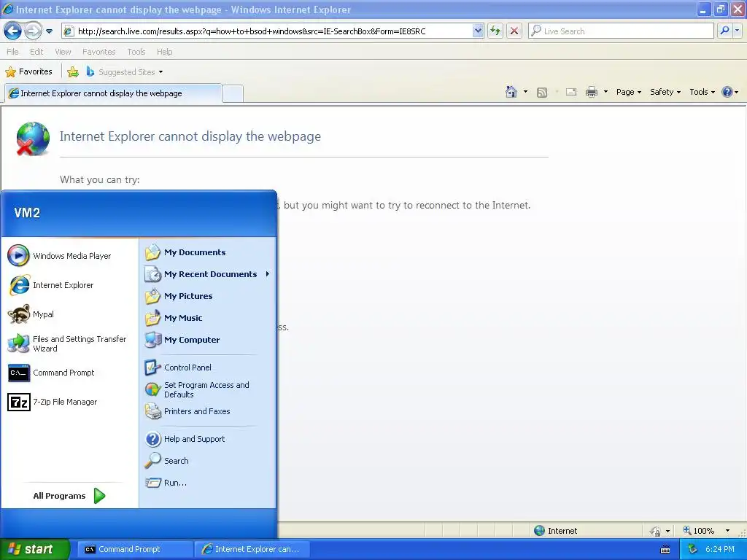The width and height of the screenshot is (747, 560).
Task: Expand the Home button dropdown arrow
Action: (525, 92)
